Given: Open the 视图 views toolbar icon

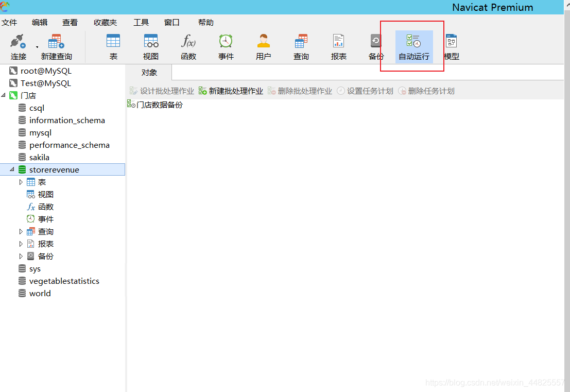Looking at the screenshot, I should [151, 47].
